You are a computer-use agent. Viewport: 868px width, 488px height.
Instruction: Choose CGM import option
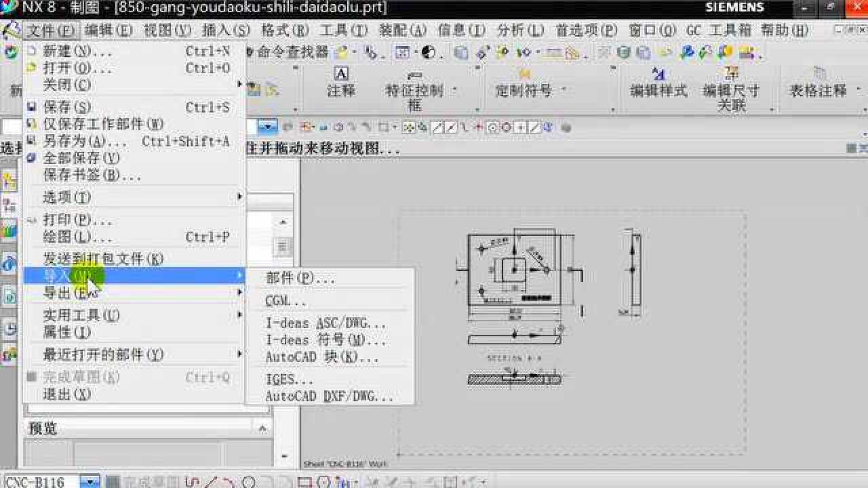tap(330, 300)
